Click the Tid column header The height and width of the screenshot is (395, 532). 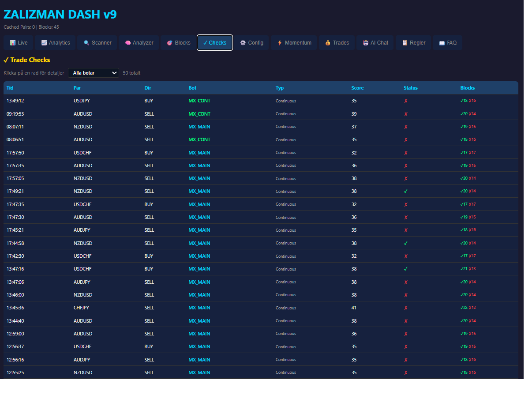[10, 88]
